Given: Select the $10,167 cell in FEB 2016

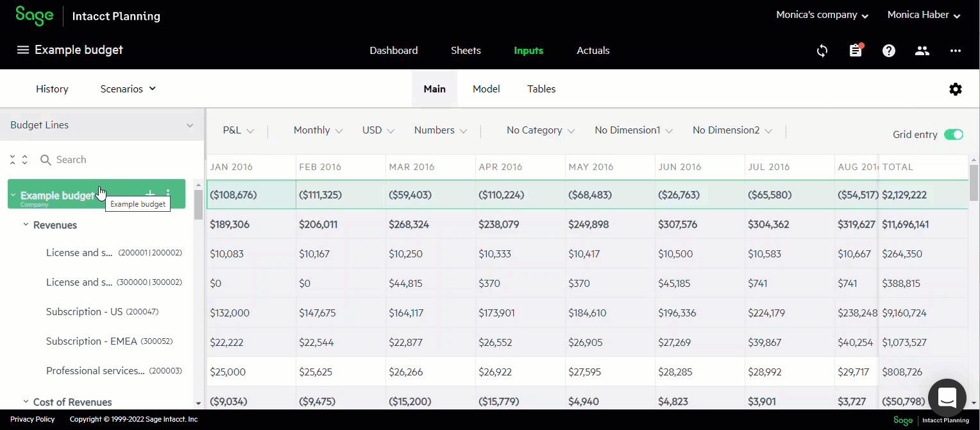Looking at the screenshot, I should [341, 254].
